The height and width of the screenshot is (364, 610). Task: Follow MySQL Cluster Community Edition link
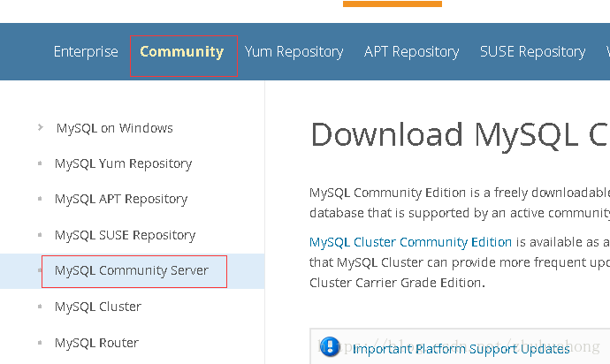point(410,242)
